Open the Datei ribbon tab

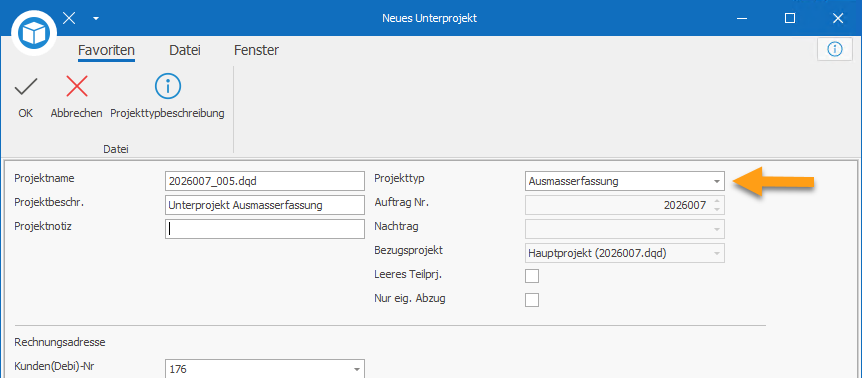click(185, 51)
